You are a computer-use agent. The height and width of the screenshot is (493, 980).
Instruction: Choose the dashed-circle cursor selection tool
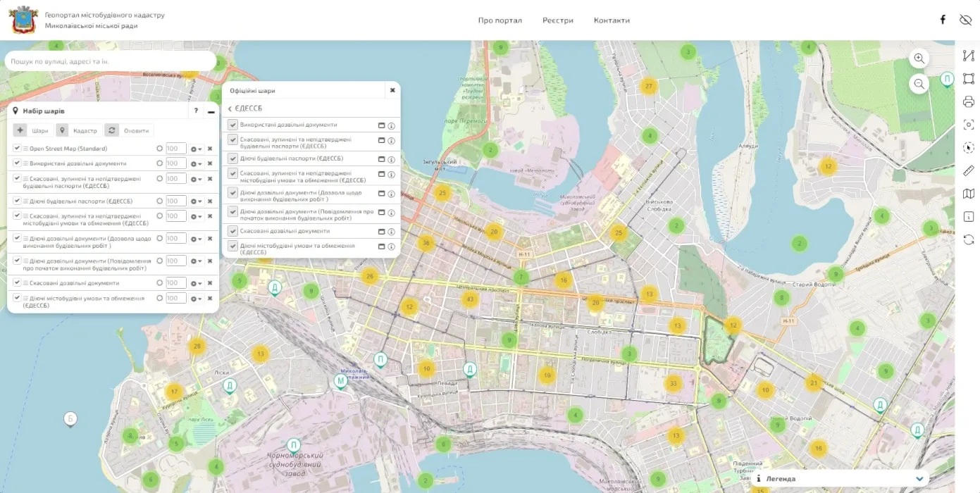click(968, 148)
